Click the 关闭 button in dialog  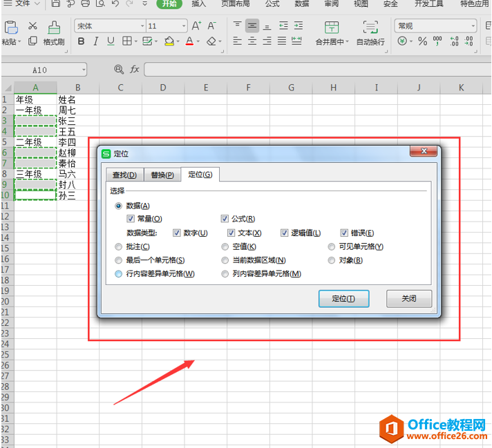click(x=409, y=298)
